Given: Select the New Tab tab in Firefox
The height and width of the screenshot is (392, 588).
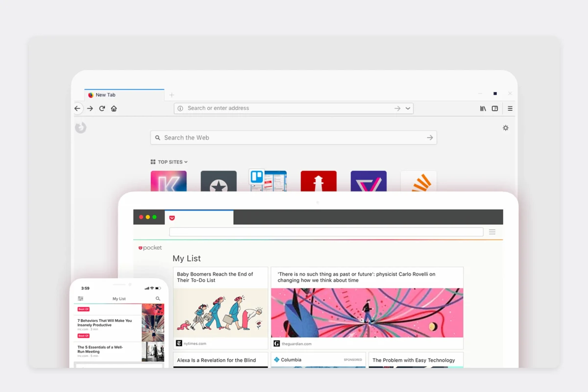Looking at the screenshot, I should [x=124, y=95].
